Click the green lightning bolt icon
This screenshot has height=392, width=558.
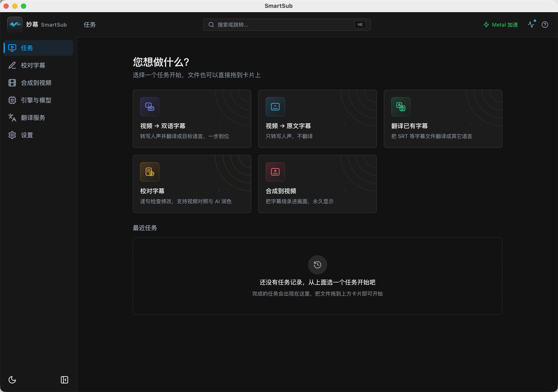tap(486, 25)
